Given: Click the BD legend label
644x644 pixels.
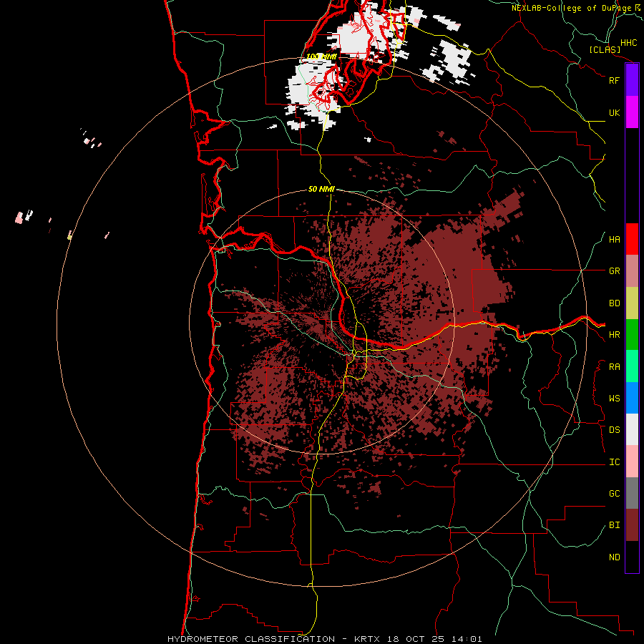Looking at the screenshot, I should (x=614, y=303).
